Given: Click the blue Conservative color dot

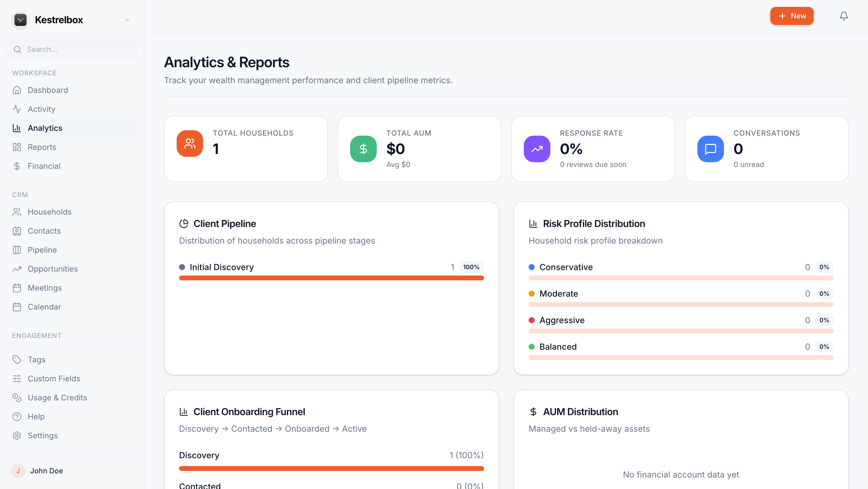Looking at the screenshot, I should coord(532,267).
